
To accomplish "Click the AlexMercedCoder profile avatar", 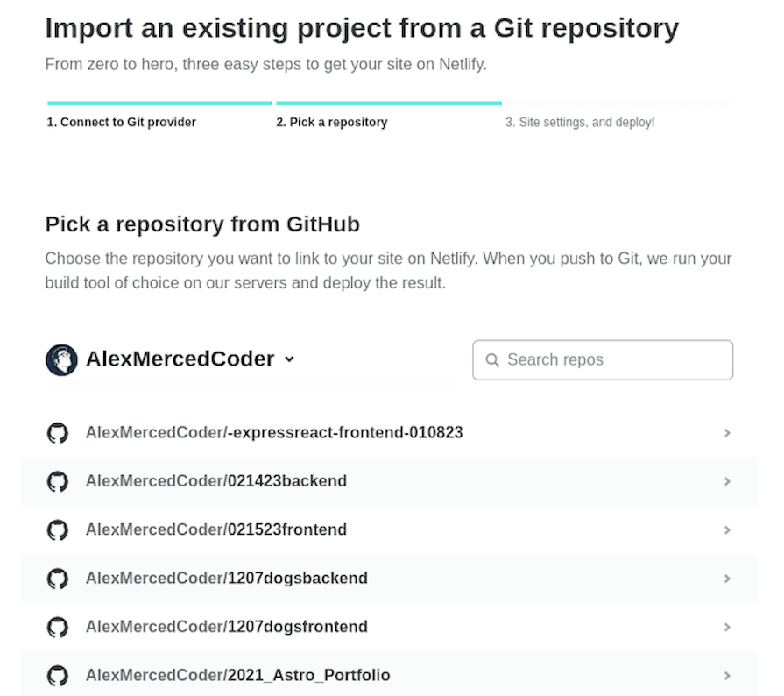I will point(61,359).
